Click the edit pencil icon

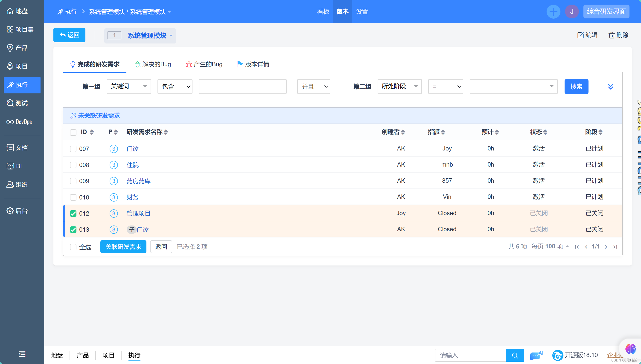coord(580,35)
